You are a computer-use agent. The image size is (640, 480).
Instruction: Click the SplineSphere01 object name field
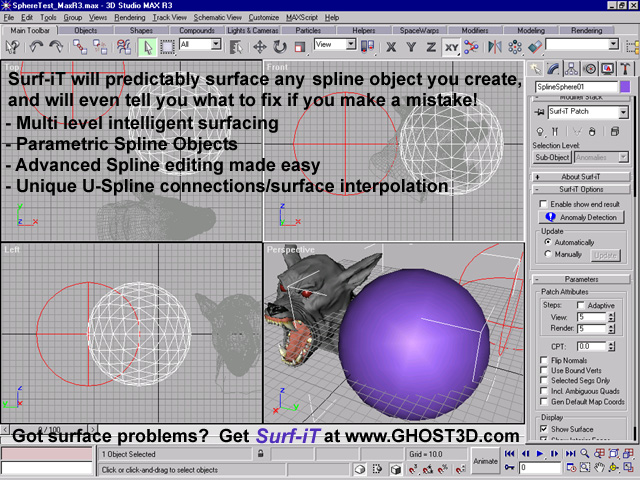576,87
